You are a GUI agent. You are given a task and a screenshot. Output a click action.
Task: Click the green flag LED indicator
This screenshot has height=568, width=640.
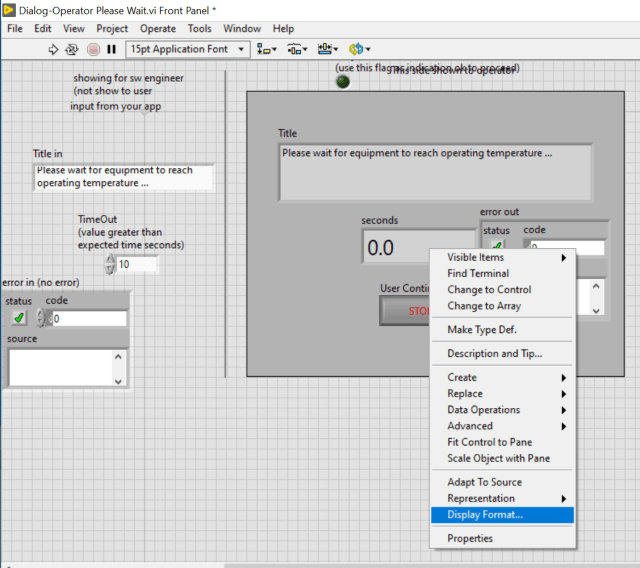point(343,81)
